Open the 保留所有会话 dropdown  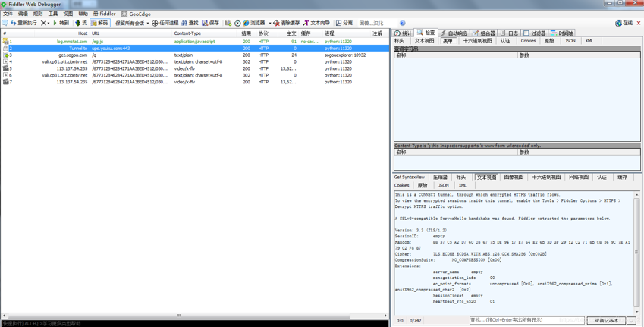(132, 23)
